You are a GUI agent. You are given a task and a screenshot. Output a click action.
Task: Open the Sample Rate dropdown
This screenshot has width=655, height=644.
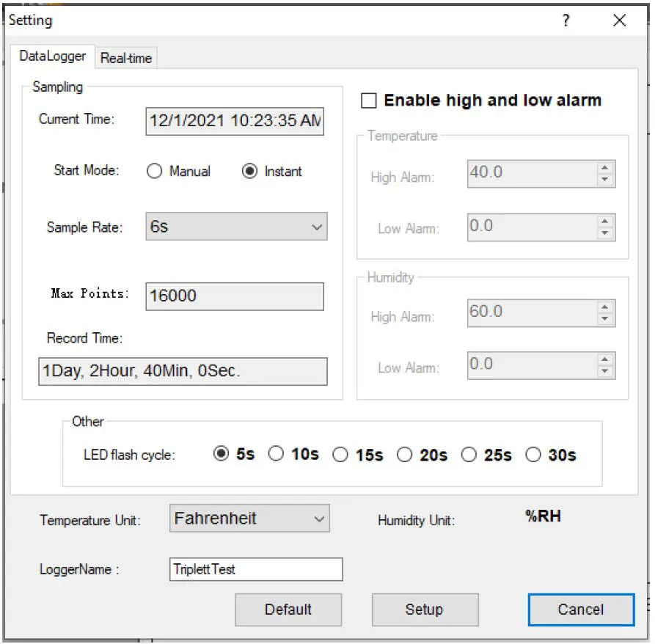click(236, 227)
